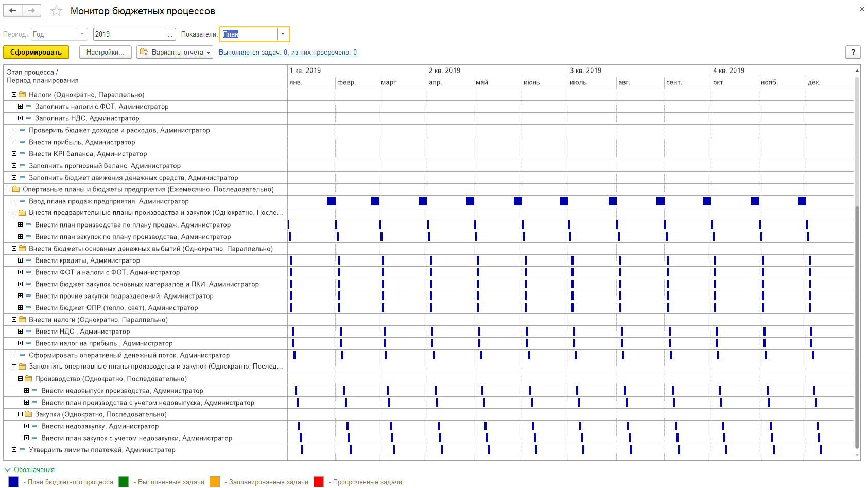Image resolution: width=868 pixels, height=488 pixels.
Task: Add page to favorites with star icon
Action: point(57,11)
